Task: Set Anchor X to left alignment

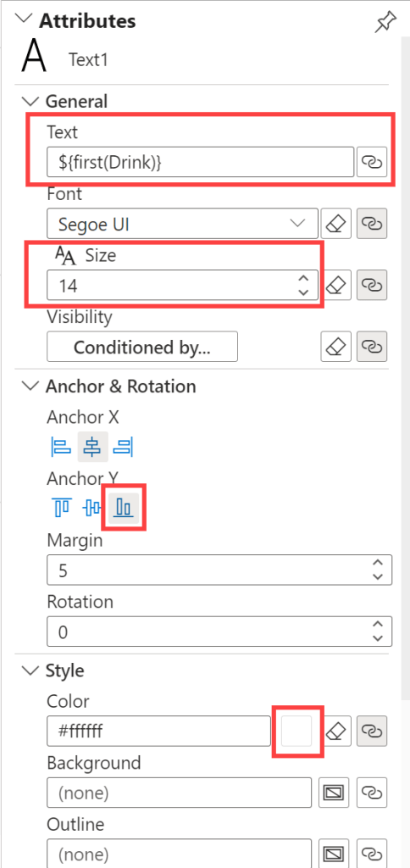Action: coord(62,447)
